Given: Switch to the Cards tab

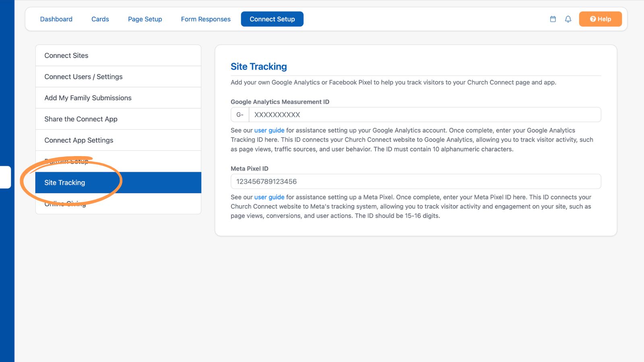Looking at the screenshot, I should pos(100,19).
